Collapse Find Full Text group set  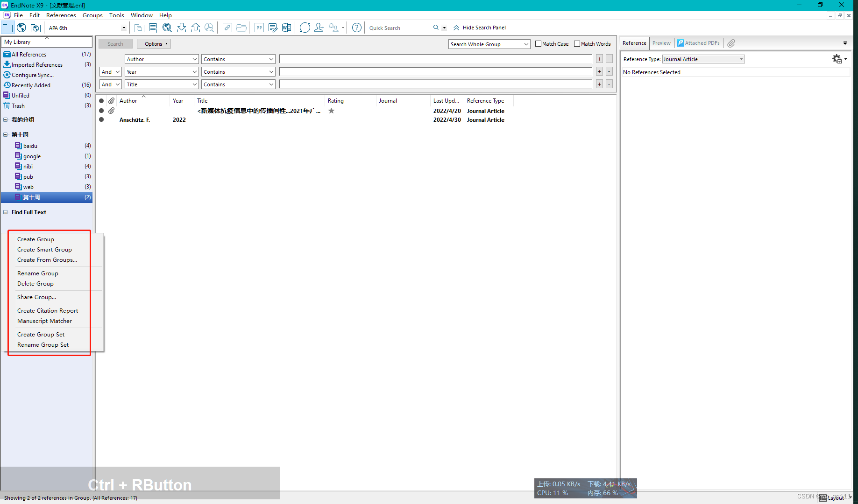[x=6, y=212]
